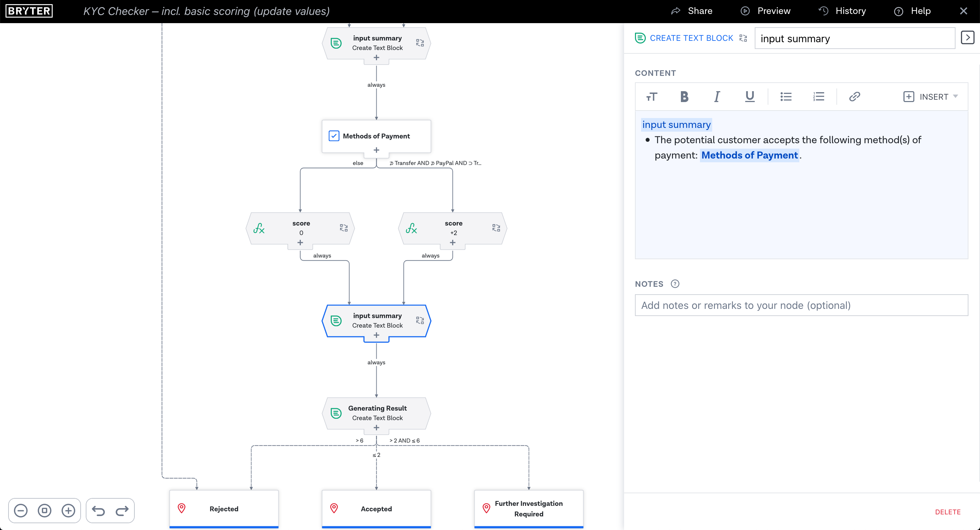
Task: Click the DELETE button
Action: pos(948,512)
